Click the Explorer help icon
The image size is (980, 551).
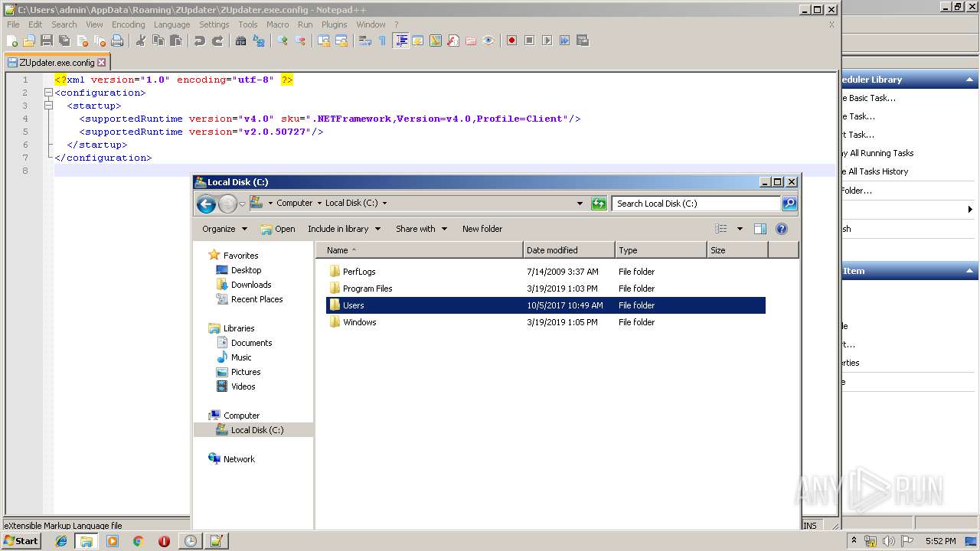[782, 229]
